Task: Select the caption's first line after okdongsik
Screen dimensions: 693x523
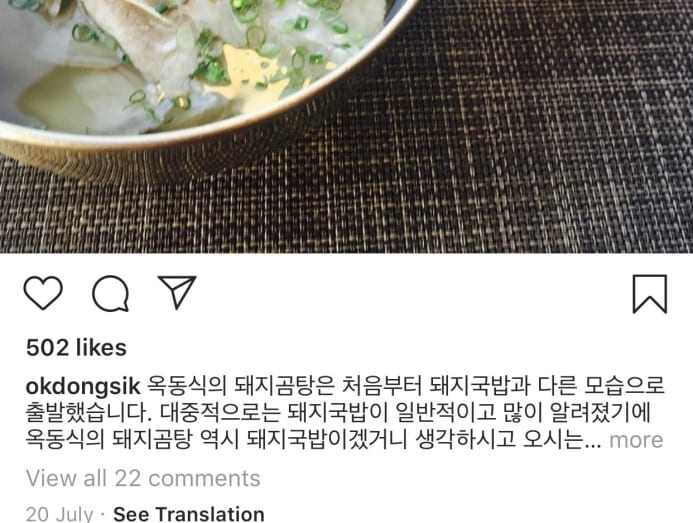Action: [x=405, y=387]
